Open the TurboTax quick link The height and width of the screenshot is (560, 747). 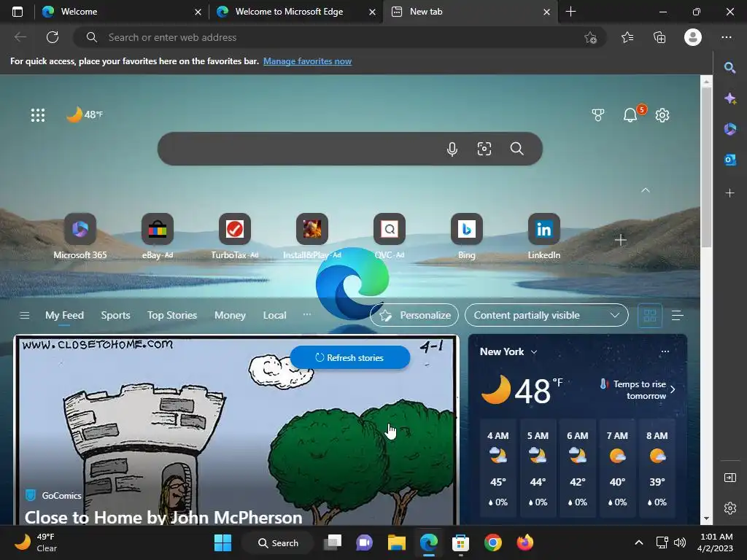(x=234, y=237)
